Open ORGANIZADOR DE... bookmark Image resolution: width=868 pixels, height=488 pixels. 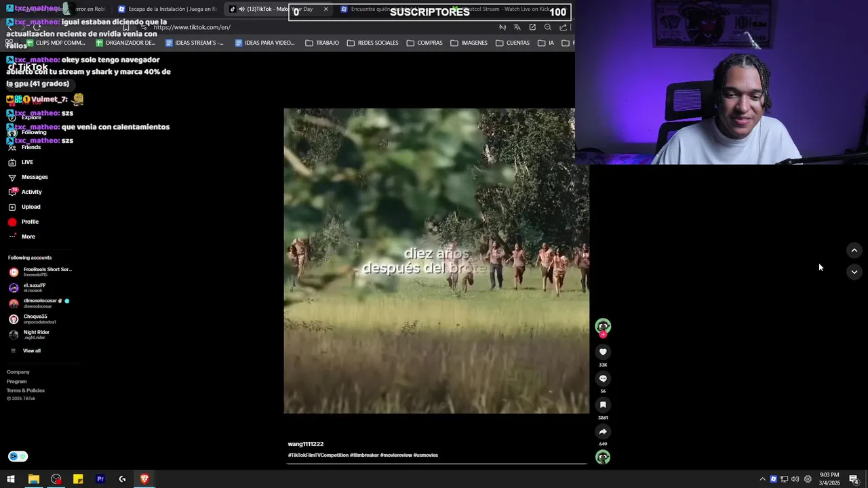126,43
